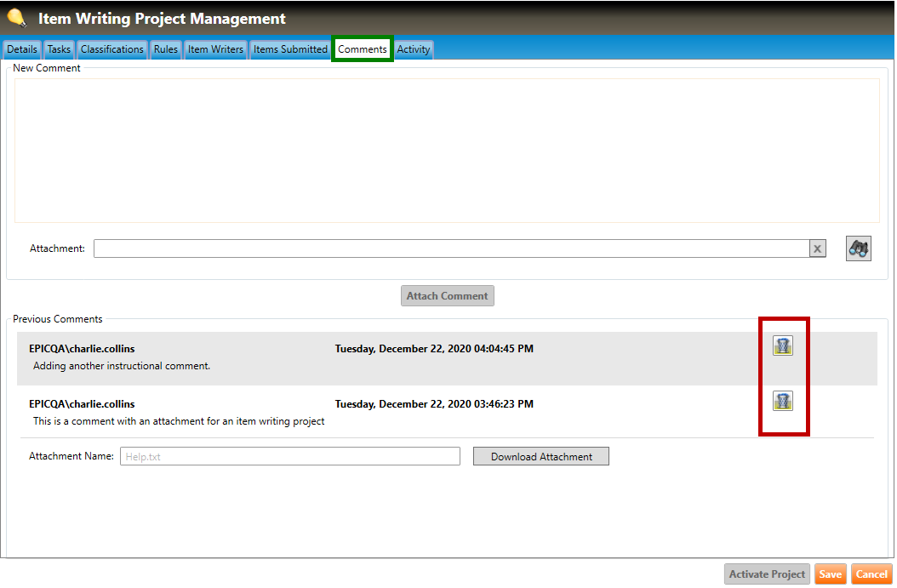Select the comment "Adding another instructional comment."
The height and width of the screenshot is (588, 897).
[122, 366]
